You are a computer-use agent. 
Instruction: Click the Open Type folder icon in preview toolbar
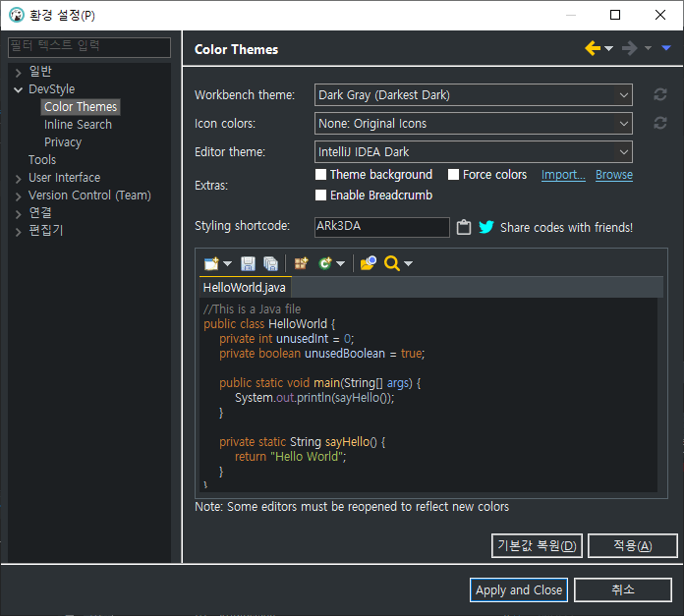coord(368,263)
